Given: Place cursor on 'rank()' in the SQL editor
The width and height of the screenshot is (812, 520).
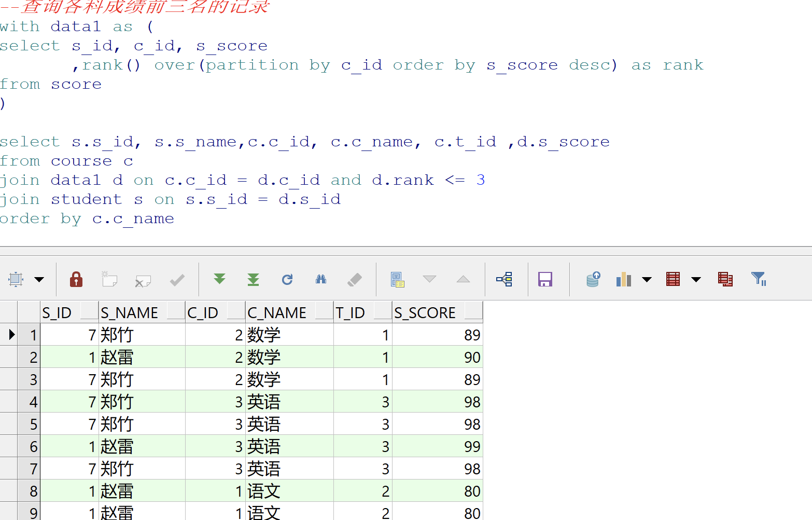Looking at the screenshot, I should coord(111,65).
